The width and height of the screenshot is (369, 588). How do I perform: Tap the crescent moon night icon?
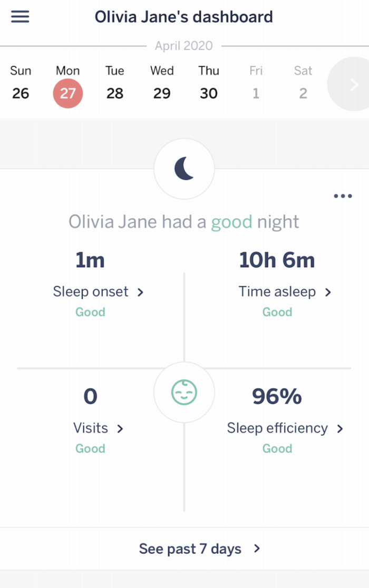click(184, 169)
